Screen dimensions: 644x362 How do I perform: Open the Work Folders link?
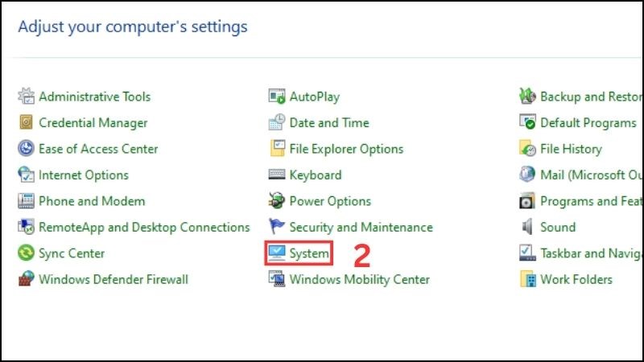coord(576,279)
